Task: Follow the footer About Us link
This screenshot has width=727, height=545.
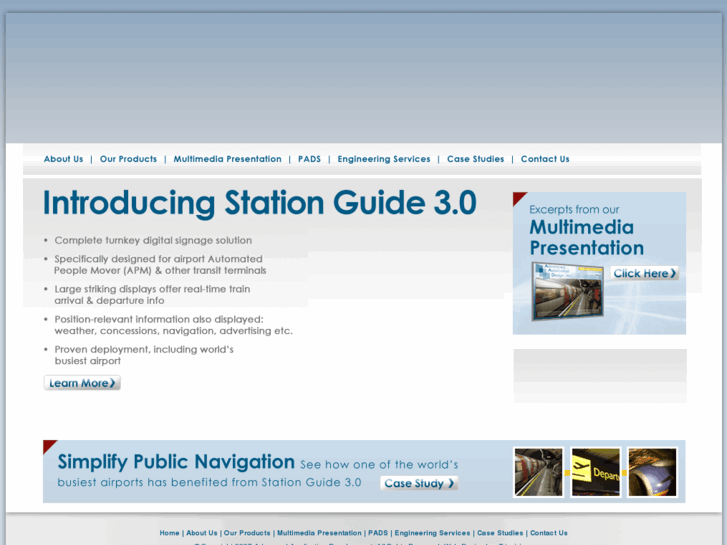Action: 202,533
